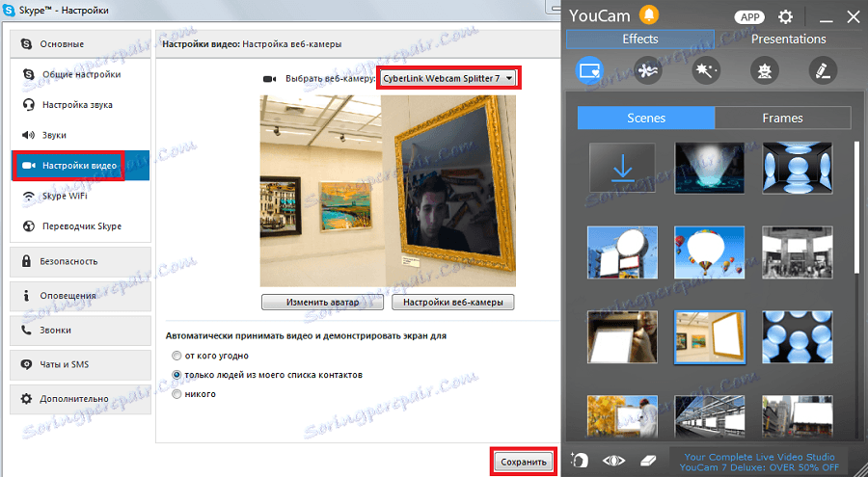The height and width of the screenshot is (477, 868).
Task: Choose the hand holding paper scene
Action: pyautogui.click(x=622, y=336)
